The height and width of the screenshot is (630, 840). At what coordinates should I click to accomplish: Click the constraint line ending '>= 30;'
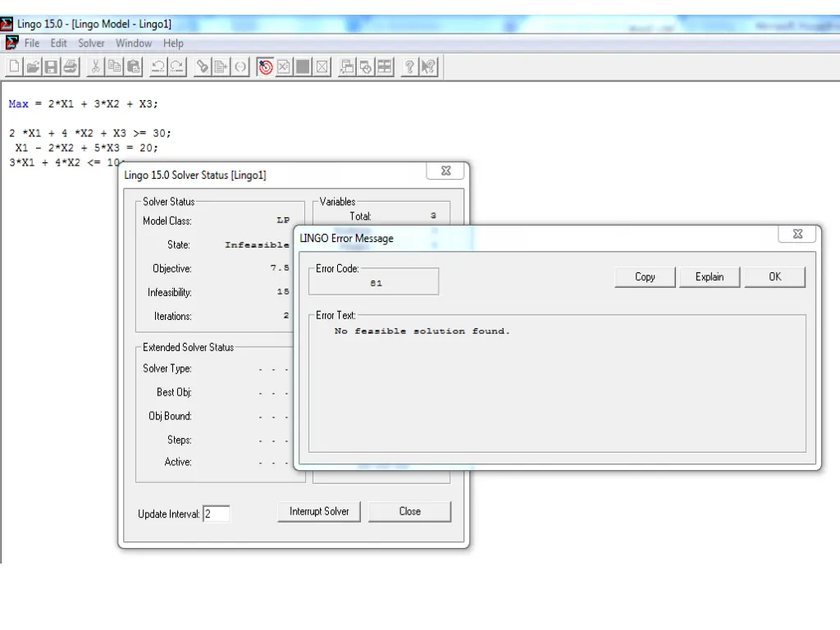(90, 133)
